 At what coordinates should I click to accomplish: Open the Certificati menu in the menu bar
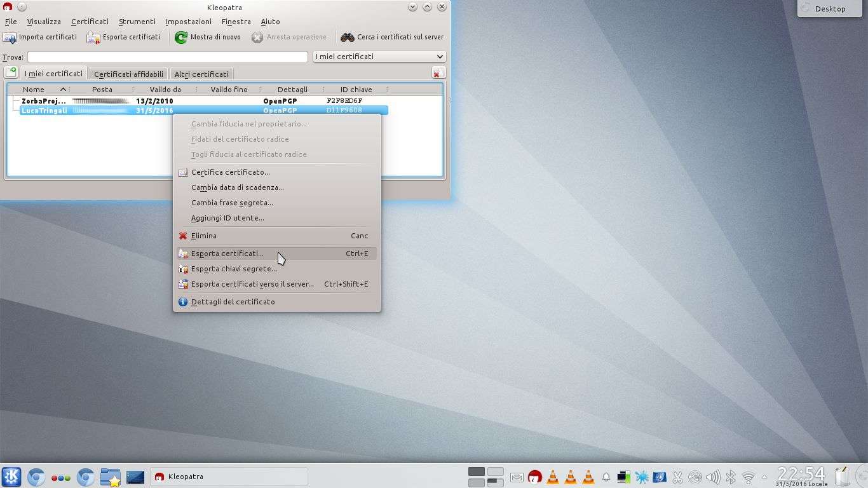[x=90, y=22]
